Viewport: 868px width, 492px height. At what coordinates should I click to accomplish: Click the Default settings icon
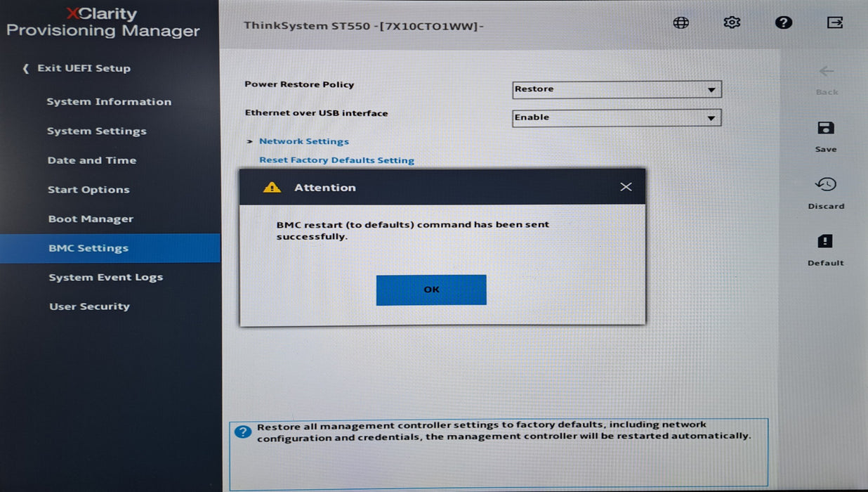point(825,241)
